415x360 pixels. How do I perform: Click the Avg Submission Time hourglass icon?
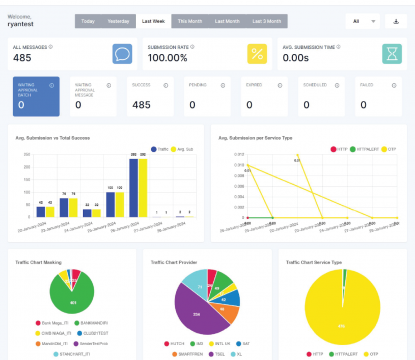point(392,54)
